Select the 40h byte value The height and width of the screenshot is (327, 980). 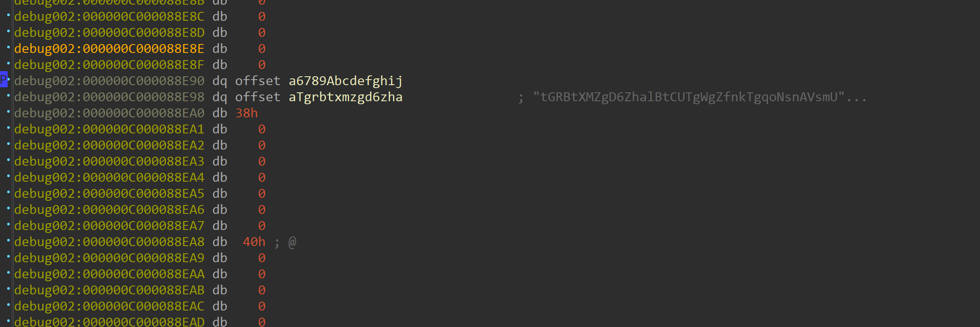[254, 242]
